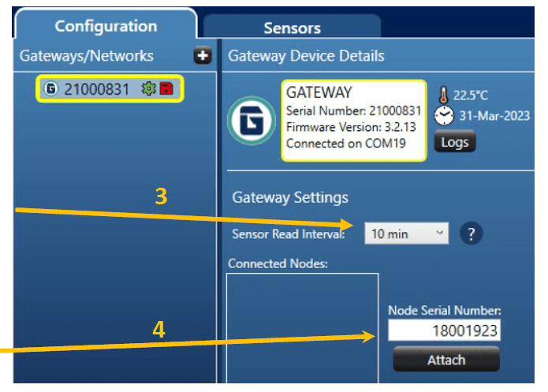
Task: Click the 31-Mar-2023 date label
Action: point(494,116)
